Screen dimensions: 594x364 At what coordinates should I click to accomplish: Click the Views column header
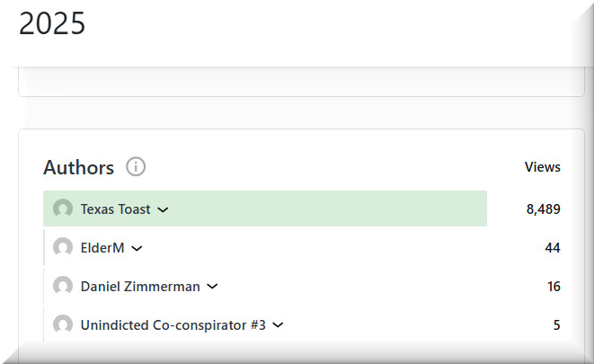pyautogui.click(x=542, y=167)
